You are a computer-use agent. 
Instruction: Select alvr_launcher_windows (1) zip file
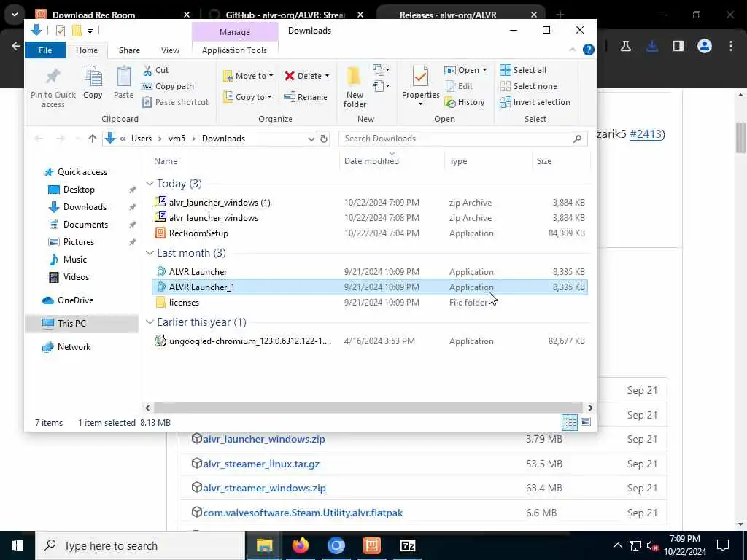click(370, 203)
